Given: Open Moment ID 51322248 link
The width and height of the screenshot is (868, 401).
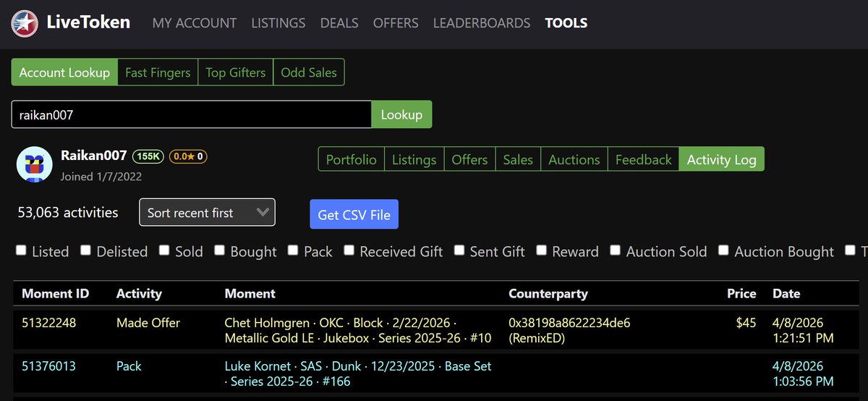Looking at the screenshot, I should [49, 323].
